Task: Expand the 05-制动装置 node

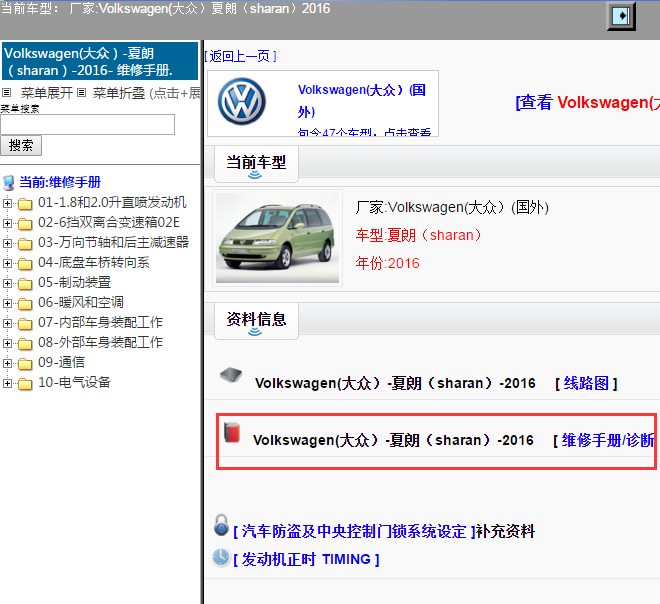Action: tap(7, 283)
